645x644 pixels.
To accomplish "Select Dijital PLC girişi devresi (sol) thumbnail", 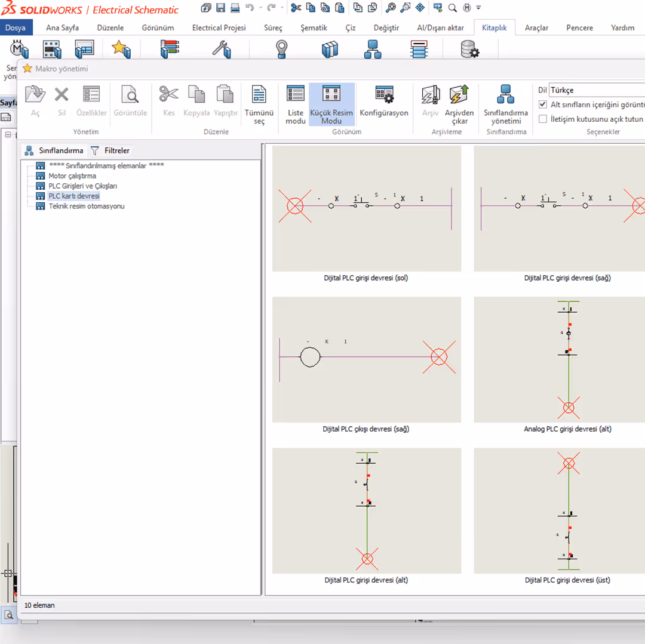I will [367, 208].
